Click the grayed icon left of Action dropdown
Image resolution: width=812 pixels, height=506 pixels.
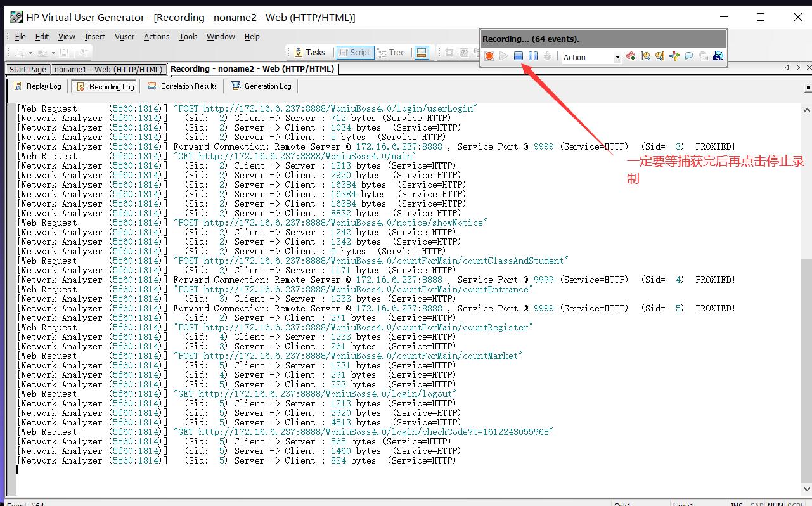click(x=548, y=56)
